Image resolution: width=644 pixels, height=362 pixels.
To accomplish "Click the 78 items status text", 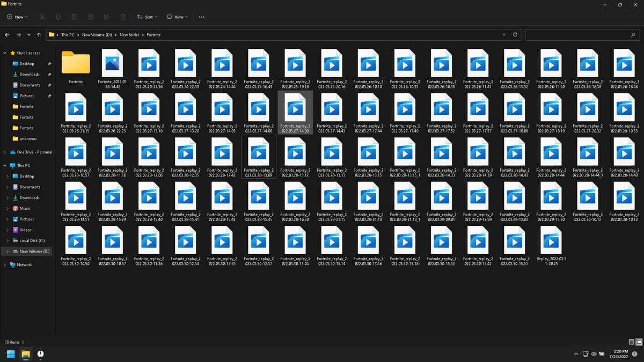I will point(12,342).
